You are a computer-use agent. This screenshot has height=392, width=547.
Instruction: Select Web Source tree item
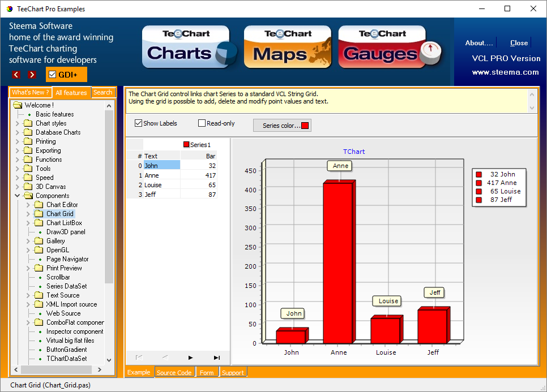(63, 313)
